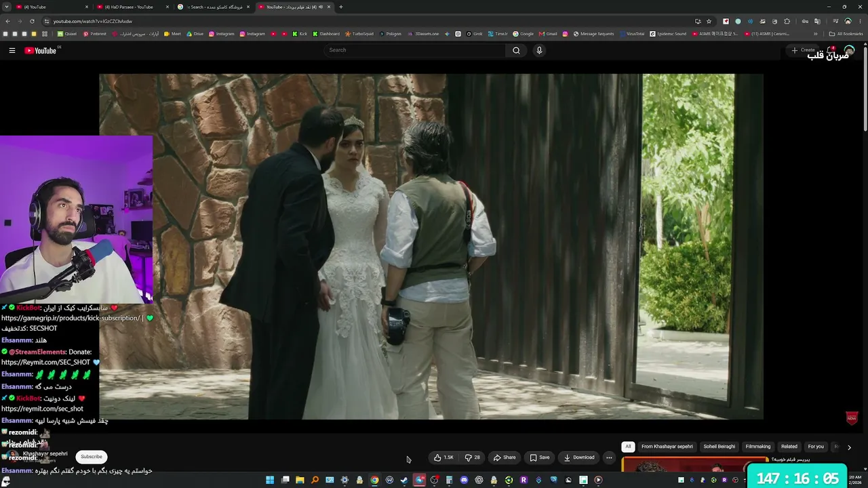Go back in browser history
This screenshot has width=868, height=488.
(7, 21)
